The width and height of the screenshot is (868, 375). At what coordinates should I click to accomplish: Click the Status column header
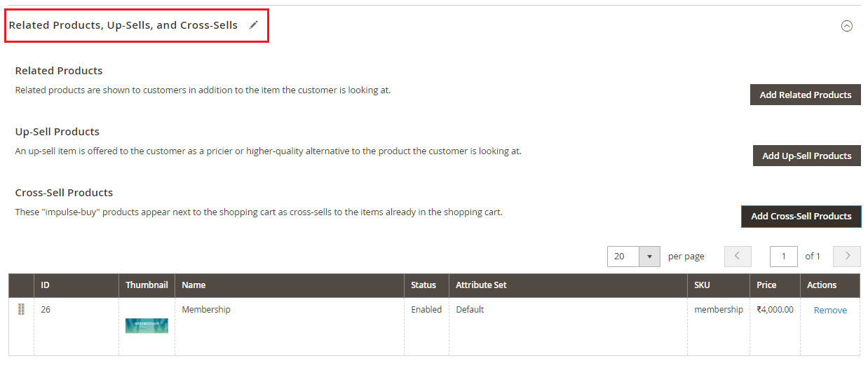pyautogui.click(x=426, y=285)
